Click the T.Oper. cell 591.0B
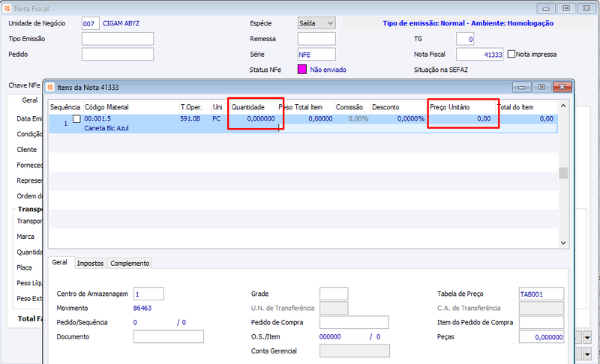This screenshot has height=364, width=600. point(190,119)
